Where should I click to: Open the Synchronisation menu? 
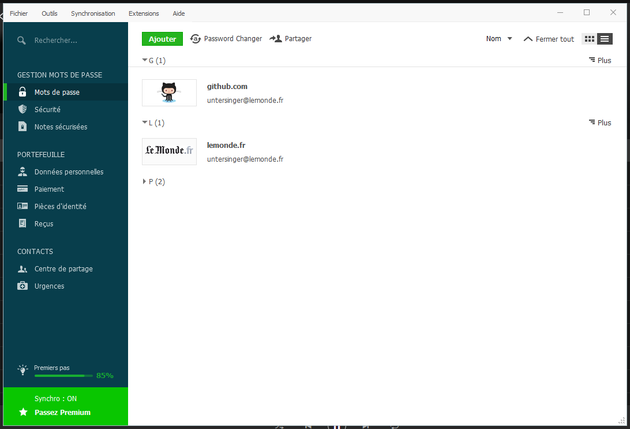click(x=93, y=13)
